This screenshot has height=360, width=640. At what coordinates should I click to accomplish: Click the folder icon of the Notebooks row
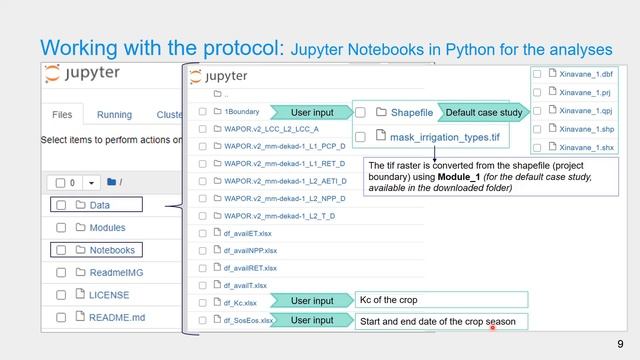(80, 249)
